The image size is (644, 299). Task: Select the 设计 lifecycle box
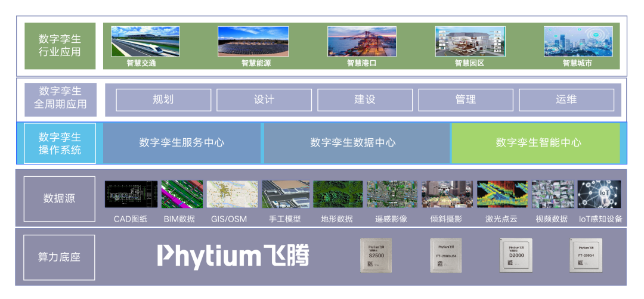click(x=264, y=99)
